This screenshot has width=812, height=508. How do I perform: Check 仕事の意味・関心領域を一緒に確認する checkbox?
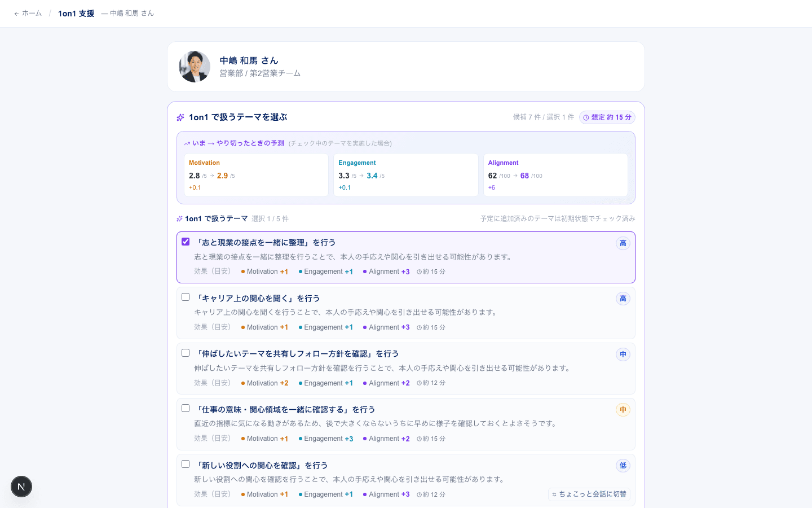(186, 408)
